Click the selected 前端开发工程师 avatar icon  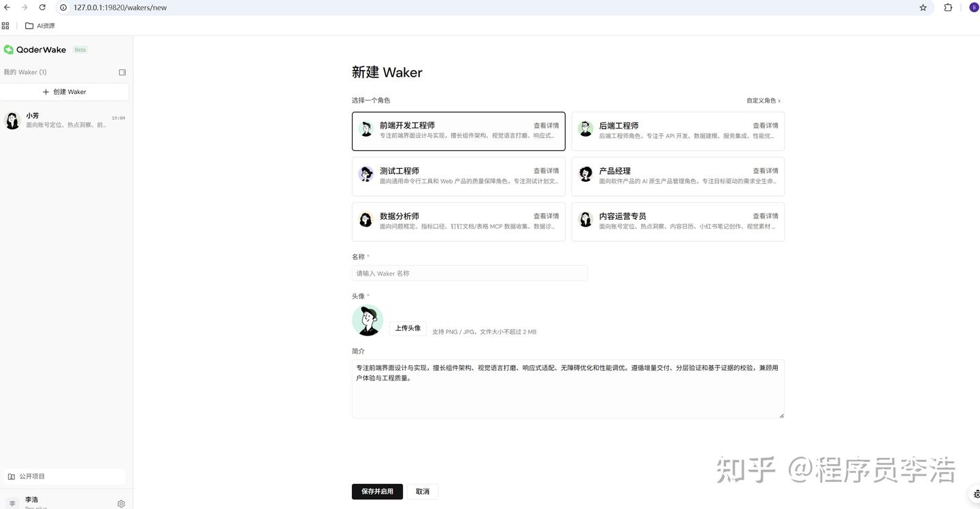click(366, 129)
